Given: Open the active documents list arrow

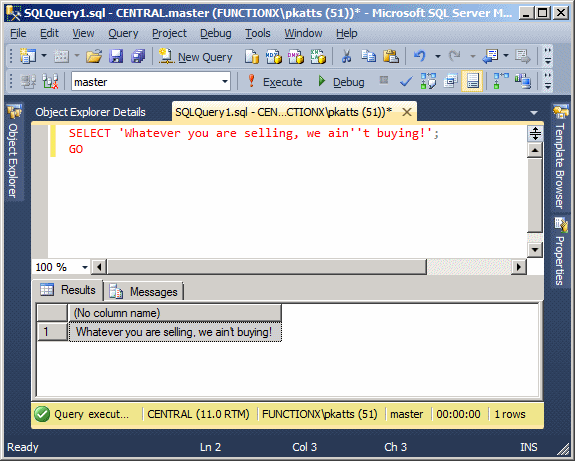Looking at the screenshot, I should (x=534, y=113).
